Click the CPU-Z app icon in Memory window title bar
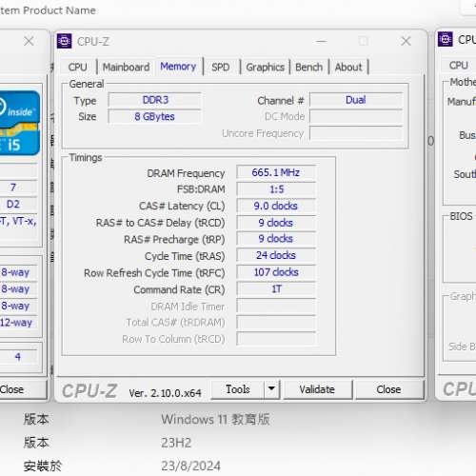Viewport: 476px width, 476px height. [64, 41]
